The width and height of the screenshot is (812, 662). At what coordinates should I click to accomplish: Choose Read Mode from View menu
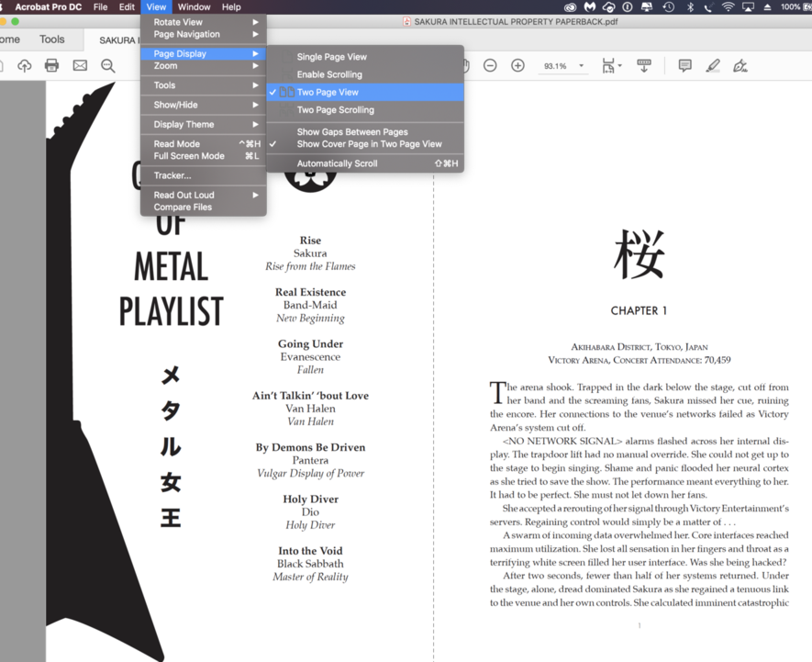pyautogui.click(x=204, y=143)
